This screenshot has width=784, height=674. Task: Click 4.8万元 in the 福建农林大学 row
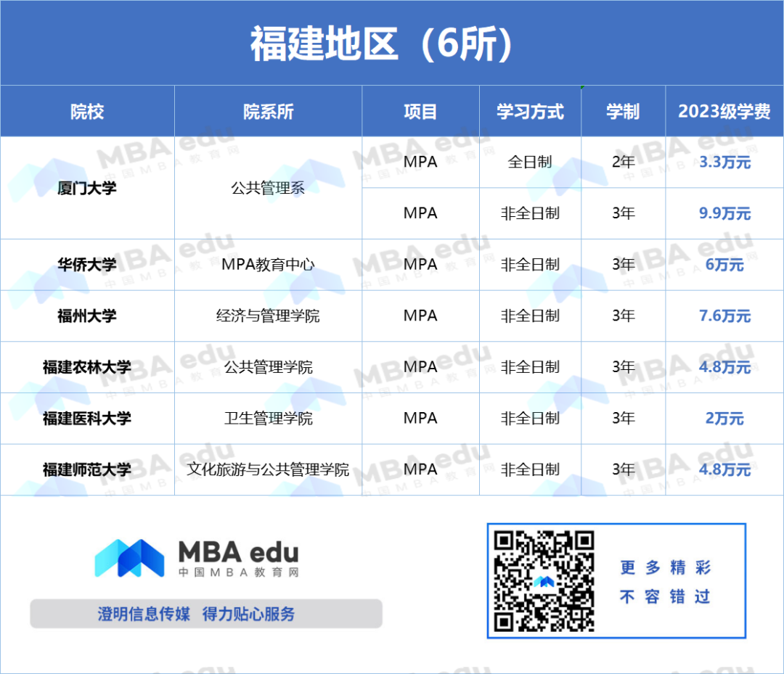[x=724, y=367]
